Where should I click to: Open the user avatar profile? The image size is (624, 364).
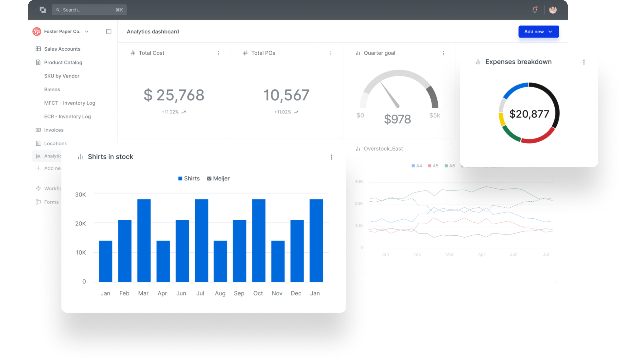pyautogui.click(x=553, y=10)
